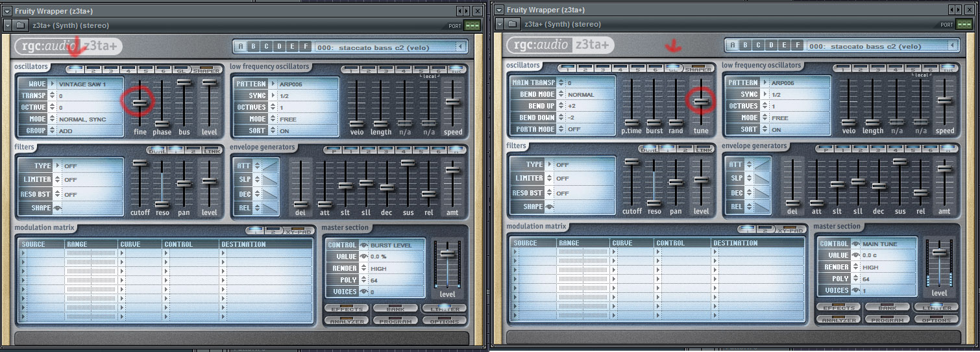
Task: Click the filter cutoff slider in the left window
Action: point(140,163)
